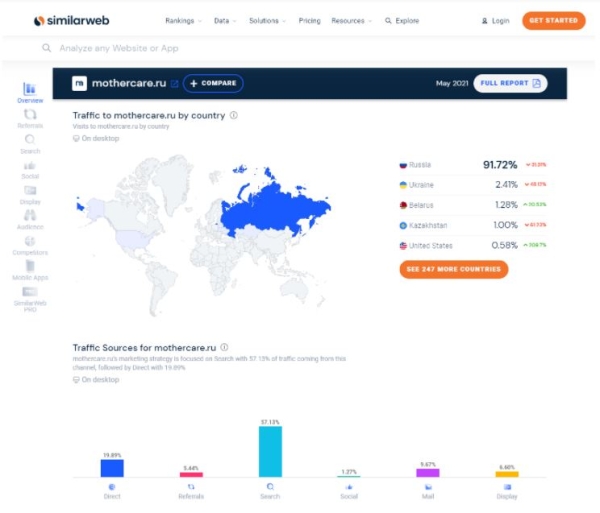
Task: Click the 2.41% Ukraine value
Action: [506, 185]
